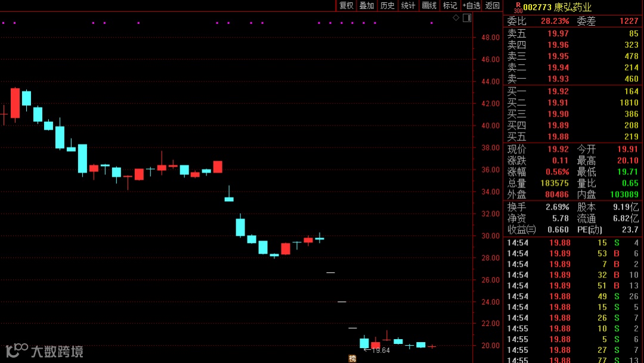The height and width of the screenshot is (363, 644).
Task: Click the 外盘 value 80486
Action: 556,195
